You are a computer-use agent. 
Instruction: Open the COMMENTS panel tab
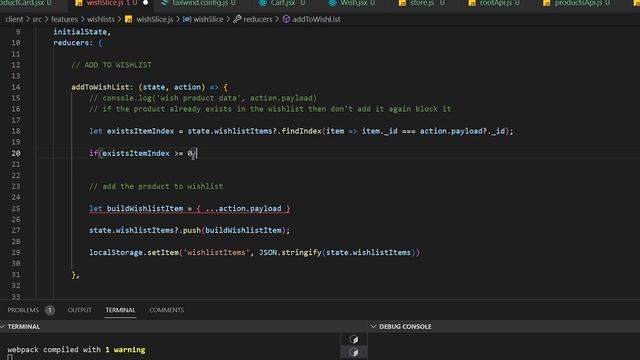[x=167, y=310]
